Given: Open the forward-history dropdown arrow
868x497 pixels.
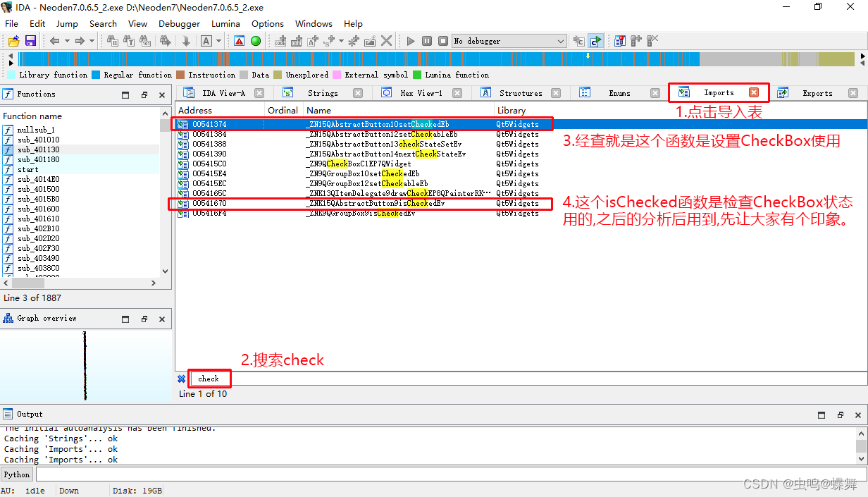Looking at the screenshot, I should click(x=92, y=41).
